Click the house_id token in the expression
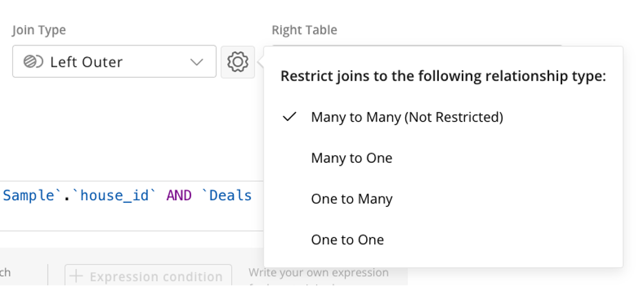Image resolution: width=644 pixels, height=286 pixels. coord(115,196)
